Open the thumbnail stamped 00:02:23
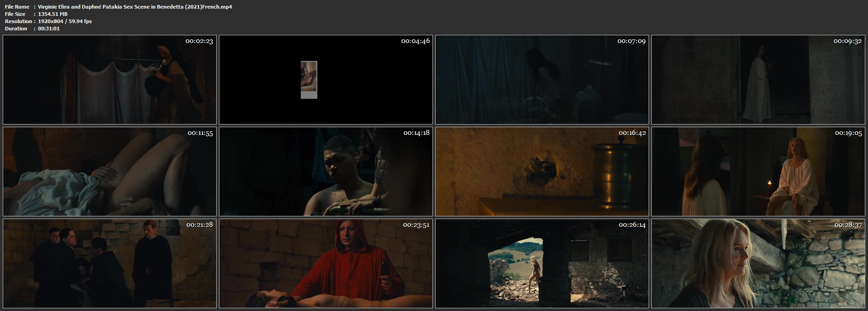The image size is (868, 311). point(109,80)
